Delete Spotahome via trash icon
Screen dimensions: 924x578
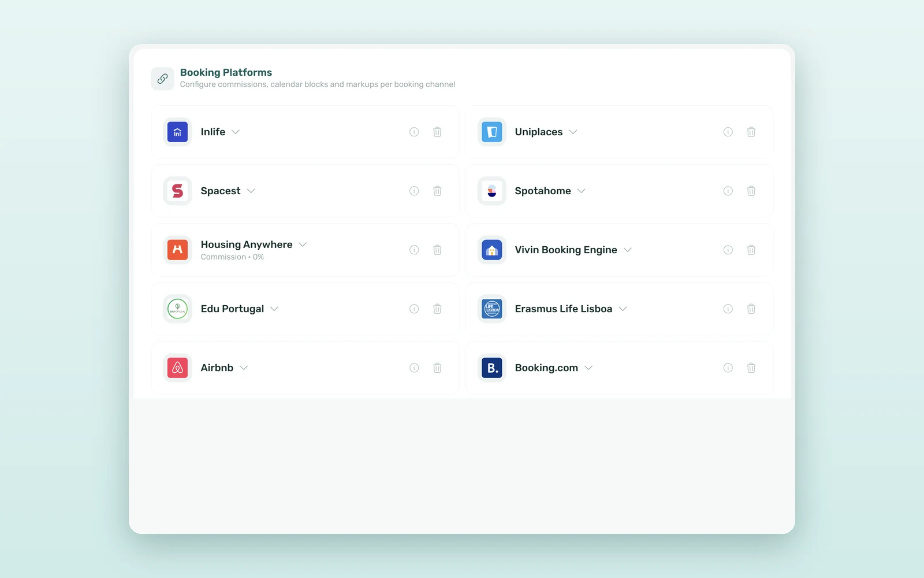[751, 191]
